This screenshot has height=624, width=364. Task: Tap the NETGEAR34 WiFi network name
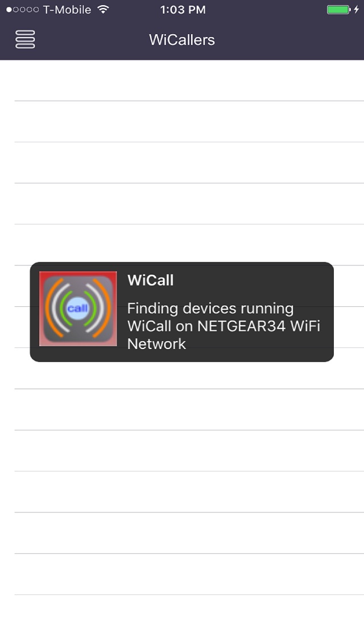point(242,326)
